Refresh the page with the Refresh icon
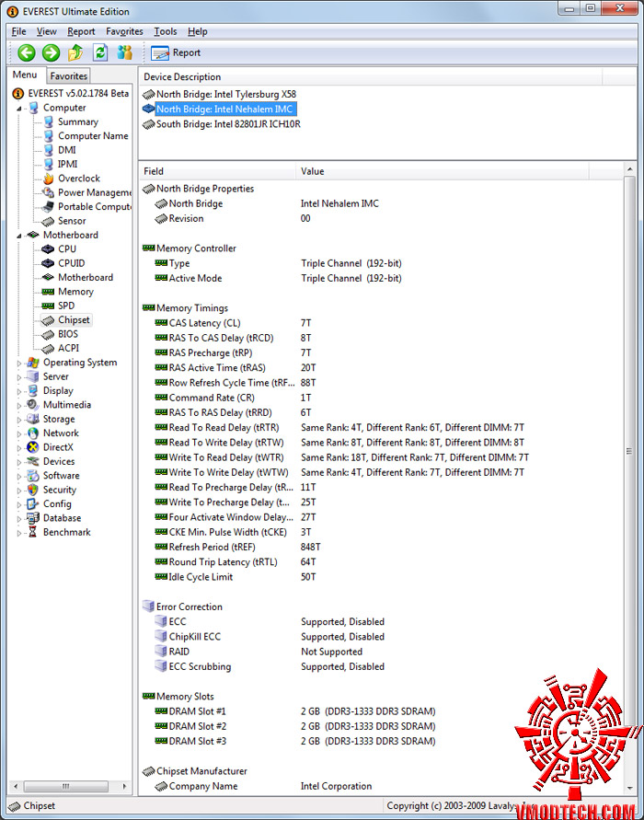Image resolution: width=644 pixels, height=820 pixels. 100,52
